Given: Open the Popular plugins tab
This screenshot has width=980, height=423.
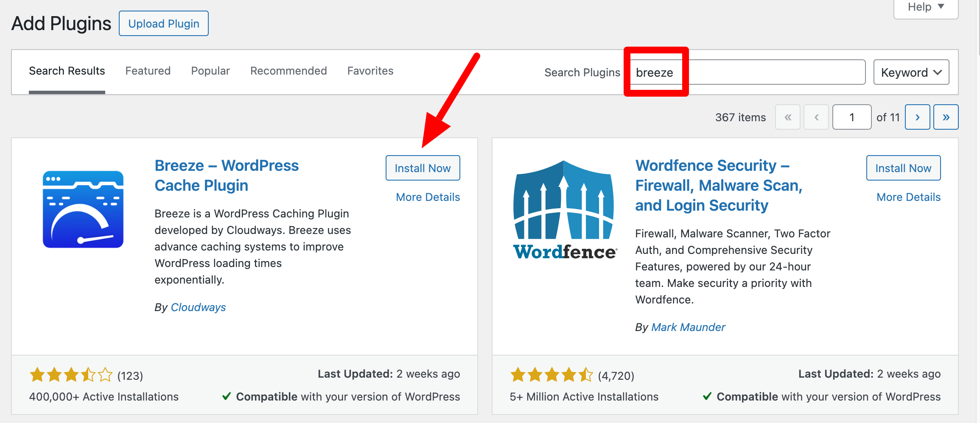Looking at the screenshot, I should (210, 71).
